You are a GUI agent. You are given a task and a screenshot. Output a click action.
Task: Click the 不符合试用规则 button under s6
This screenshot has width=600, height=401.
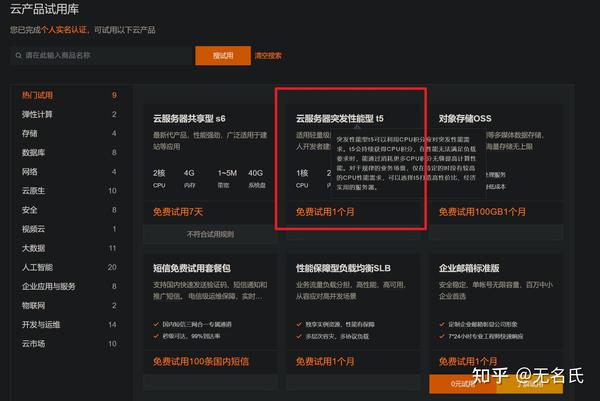210,234
